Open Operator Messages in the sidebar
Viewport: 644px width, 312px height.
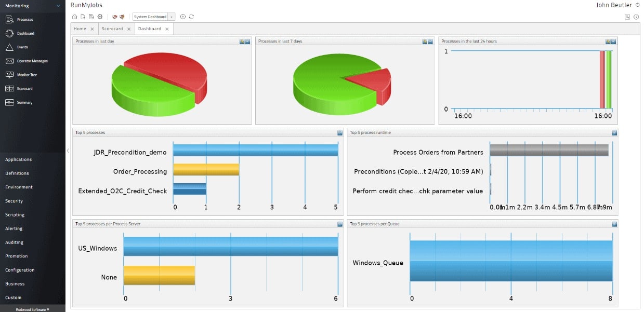point(27,61)
